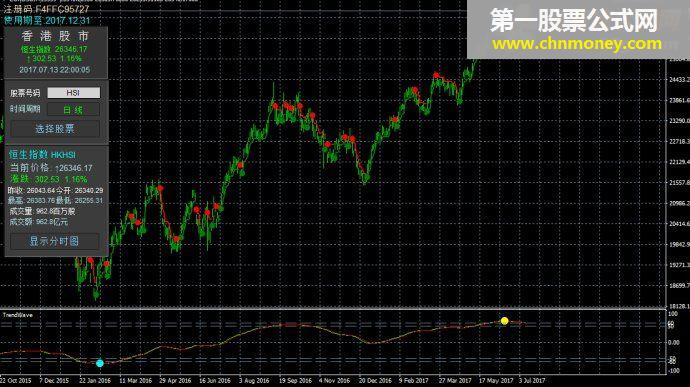
Task: Select the yellow signal dot on TrendWave indicator
Action: tap(504, 321)
